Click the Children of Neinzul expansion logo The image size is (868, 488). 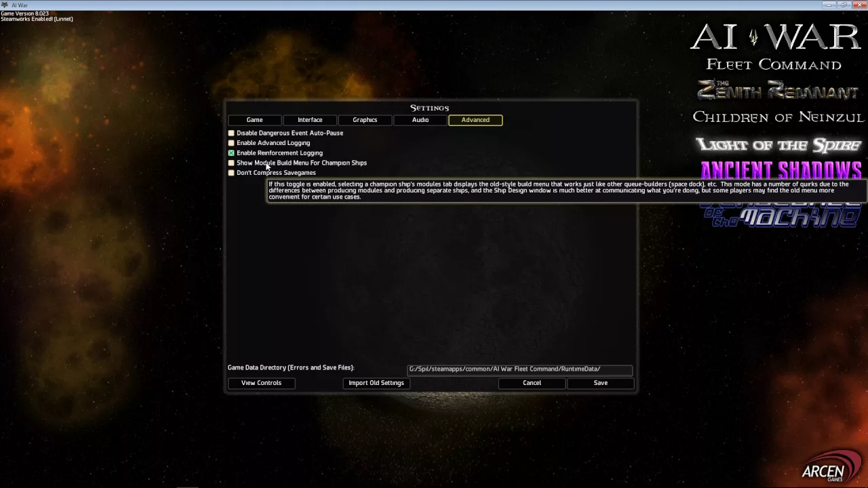pos(778,117)
